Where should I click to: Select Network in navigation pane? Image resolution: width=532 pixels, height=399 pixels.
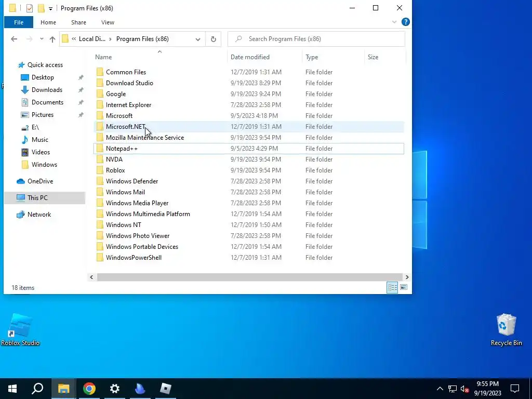tap(39, 215)
